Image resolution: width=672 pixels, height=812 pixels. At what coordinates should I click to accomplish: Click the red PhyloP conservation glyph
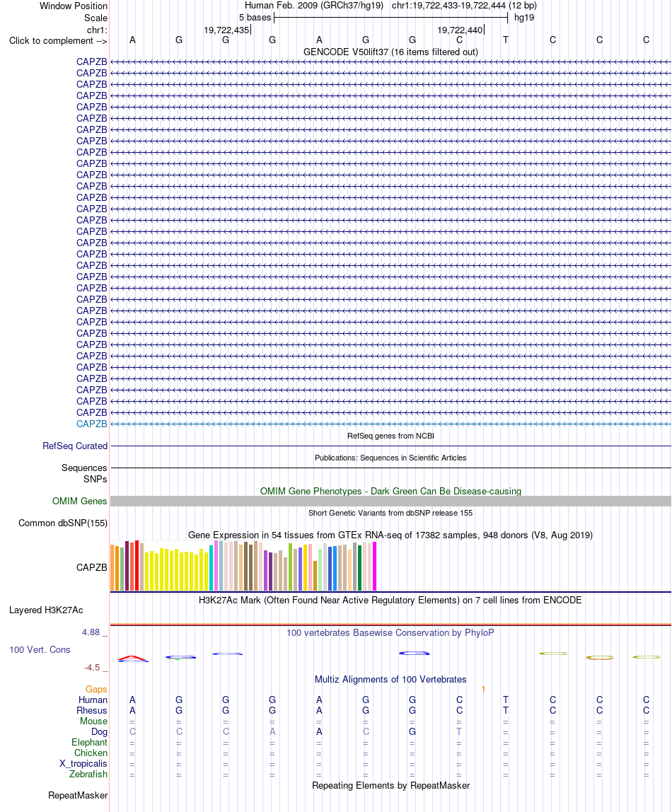point(132,659)
